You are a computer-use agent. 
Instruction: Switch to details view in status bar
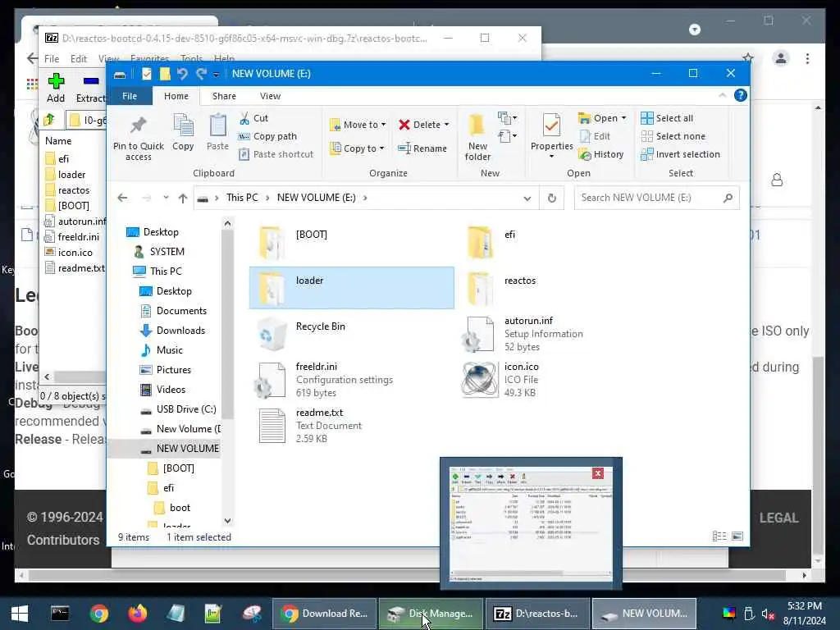click(719, 536)
